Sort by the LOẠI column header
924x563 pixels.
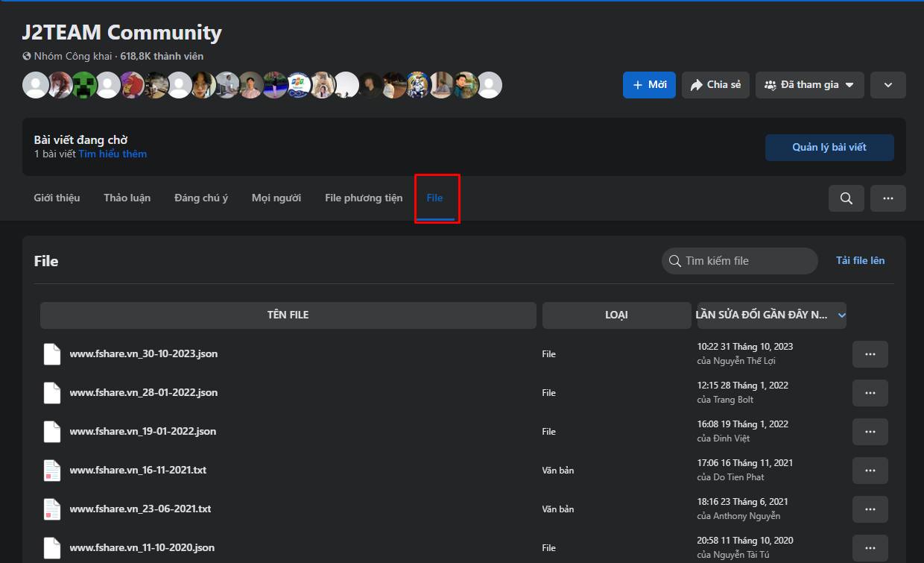pyautogui.click(x=616, y=315)
